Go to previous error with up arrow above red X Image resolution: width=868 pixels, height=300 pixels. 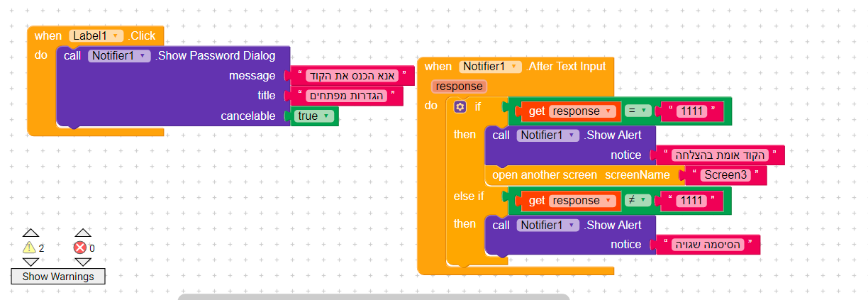pyautogui.click(x=83, y=233)
